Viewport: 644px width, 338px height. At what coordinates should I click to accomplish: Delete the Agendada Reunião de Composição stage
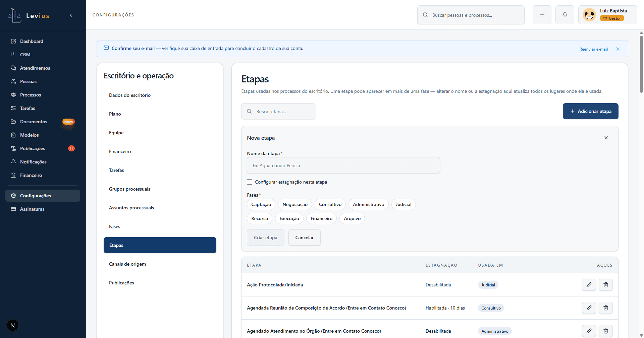(606, 308)
